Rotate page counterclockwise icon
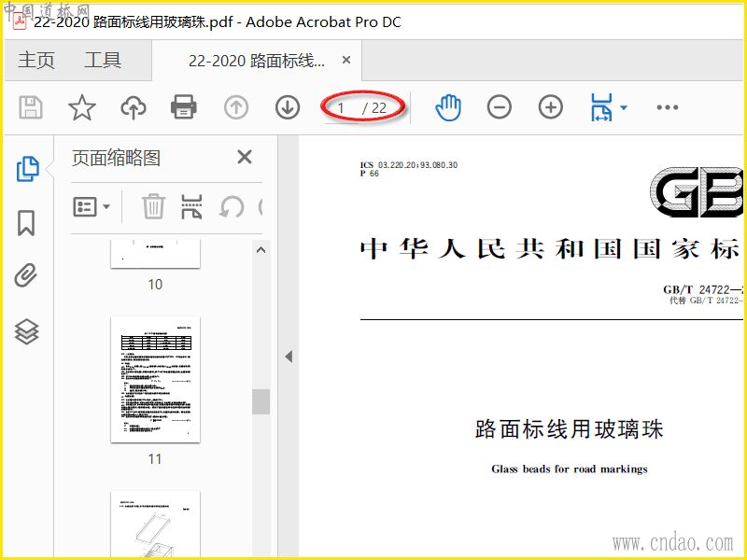The image size is (747, 560). [232, 207]
